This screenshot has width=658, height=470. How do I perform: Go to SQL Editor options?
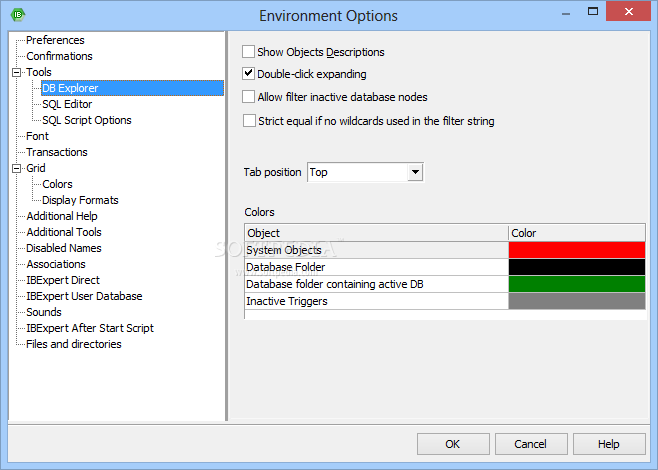67,104
